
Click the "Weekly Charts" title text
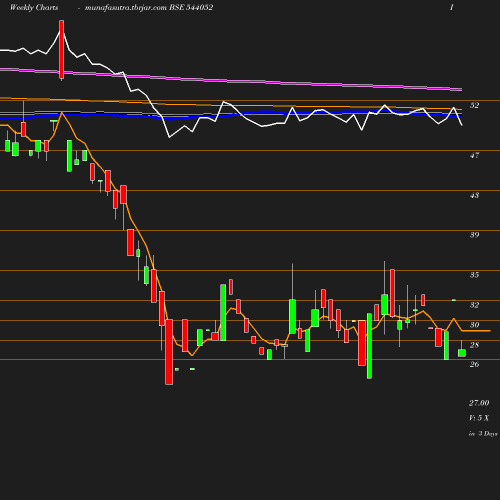coord(34,7)
